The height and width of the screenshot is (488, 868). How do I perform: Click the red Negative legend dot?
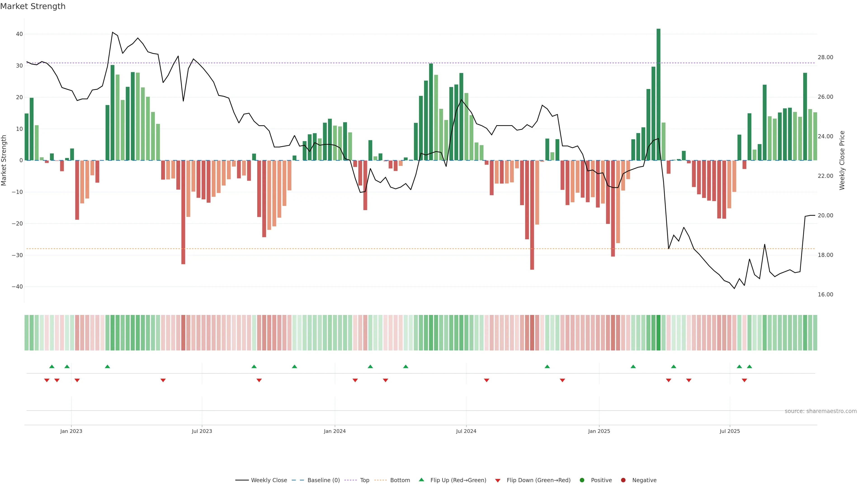pyautogui.click(x=623, y=480)
